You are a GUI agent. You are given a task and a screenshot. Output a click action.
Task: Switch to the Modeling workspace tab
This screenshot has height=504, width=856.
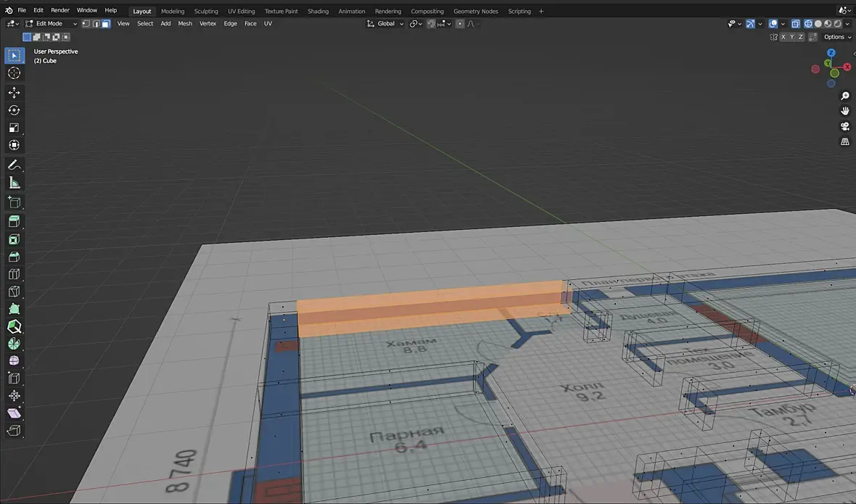coord(173,11)
